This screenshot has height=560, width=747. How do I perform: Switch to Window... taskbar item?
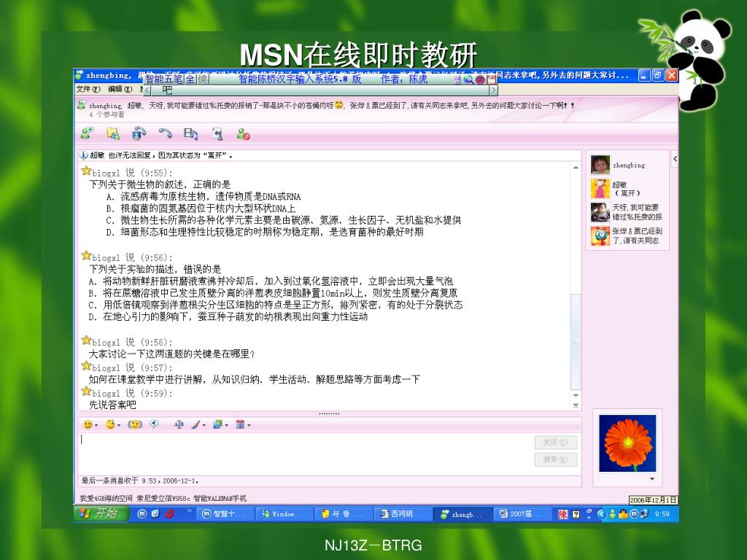click(x=285, y=514)
